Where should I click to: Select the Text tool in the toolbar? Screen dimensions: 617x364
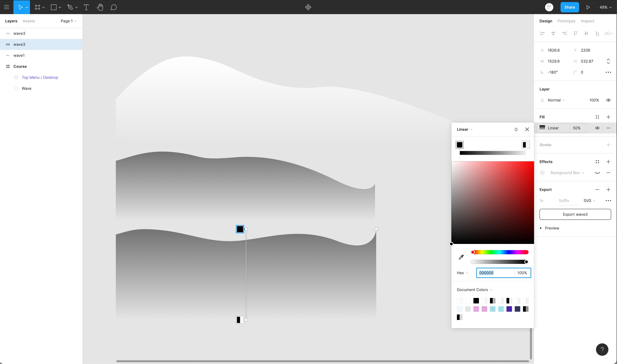pos(86,7)
